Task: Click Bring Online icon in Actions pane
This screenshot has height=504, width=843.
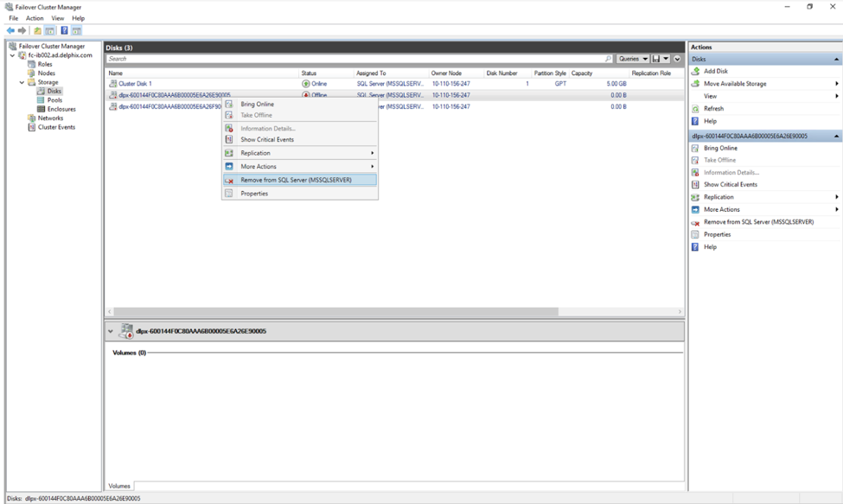Action: point(696,148)
